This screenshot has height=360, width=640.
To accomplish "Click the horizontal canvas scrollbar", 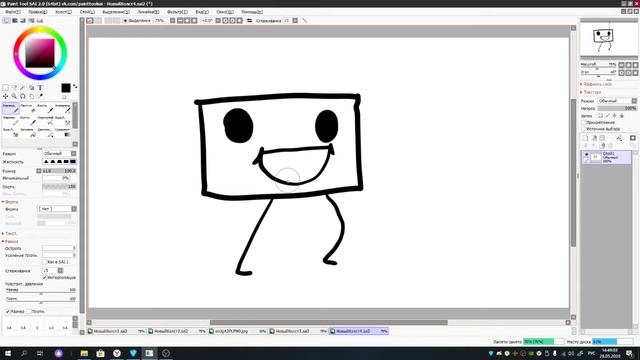I will point(329,322).
